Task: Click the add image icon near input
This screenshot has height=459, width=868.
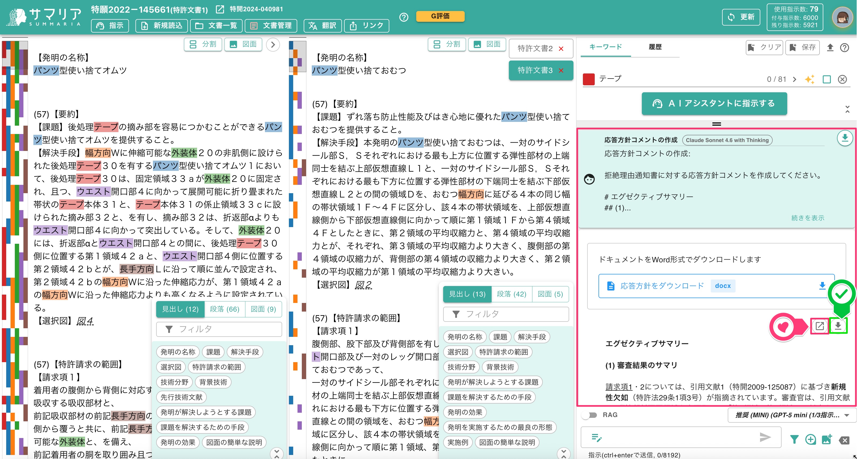Action: tap(827, 439)
